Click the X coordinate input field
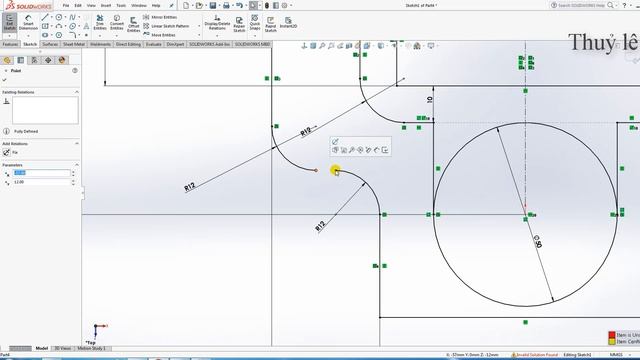 pyautogui.click(x=42, y=173)
